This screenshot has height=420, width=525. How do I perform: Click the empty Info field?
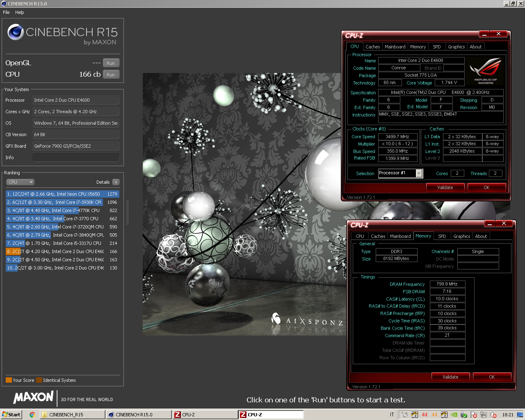pos(76,157)
